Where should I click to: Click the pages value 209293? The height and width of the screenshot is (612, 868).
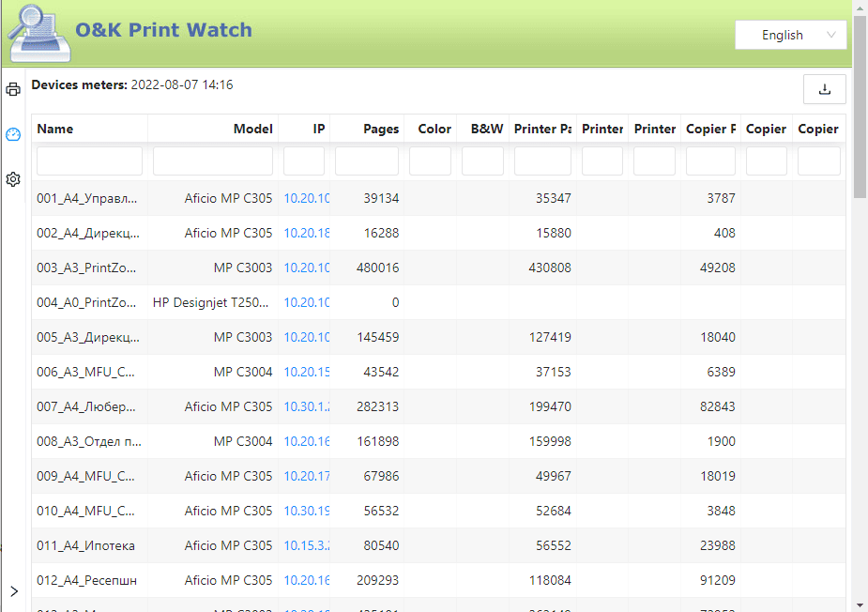377,580
